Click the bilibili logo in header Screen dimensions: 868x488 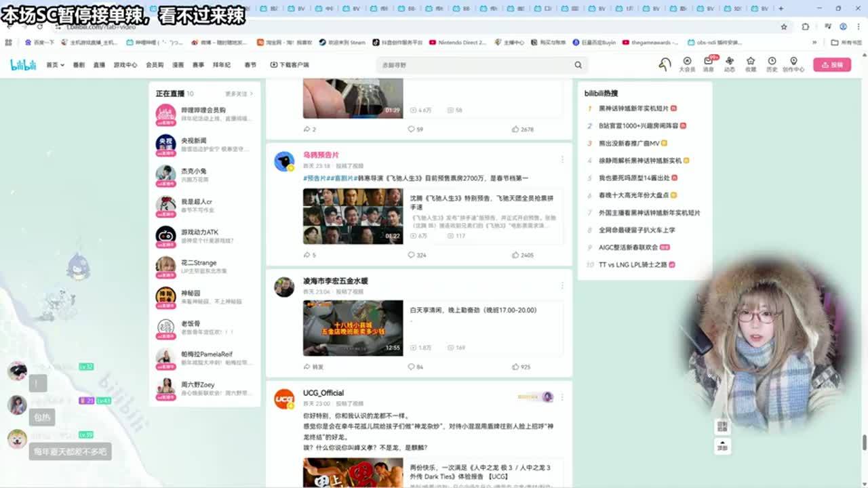tap(23, 64)
